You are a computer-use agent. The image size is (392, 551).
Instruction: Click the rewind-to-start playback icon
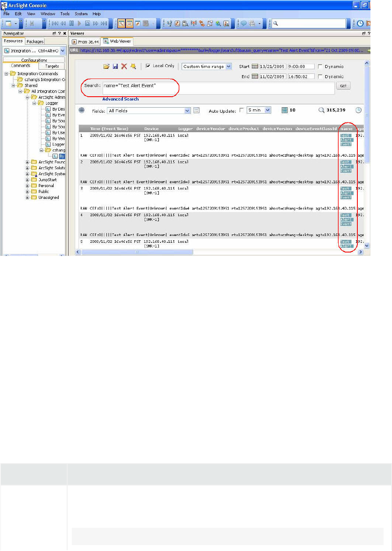(x=55, y=24)
